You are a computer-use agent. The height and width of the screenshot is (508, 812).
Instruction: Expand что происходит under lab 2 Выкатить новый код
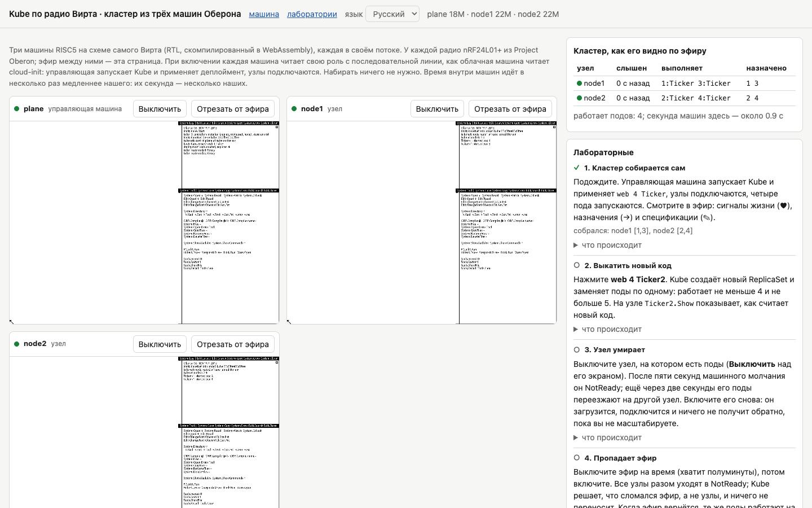tap(608, 329)
